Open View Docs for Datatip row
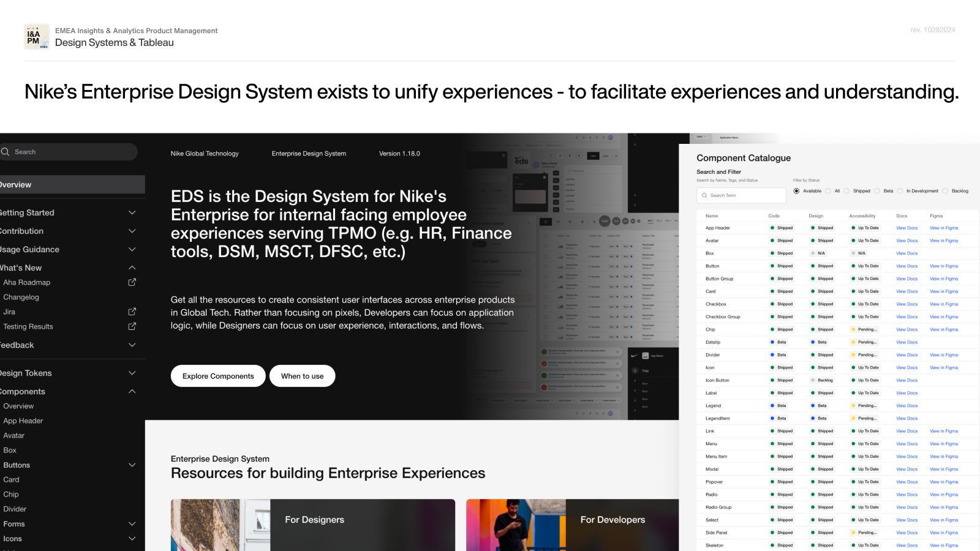 [907, 342]
